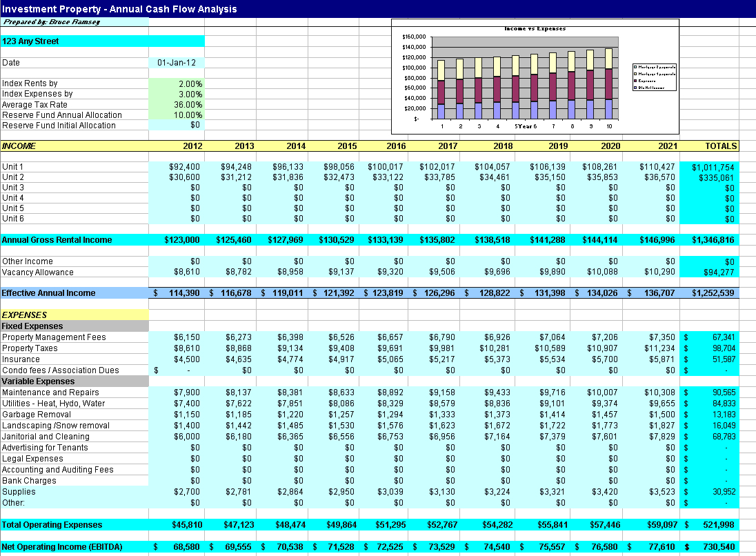Click the 2012 column header

pyautogui.click(x=192, y=146)
